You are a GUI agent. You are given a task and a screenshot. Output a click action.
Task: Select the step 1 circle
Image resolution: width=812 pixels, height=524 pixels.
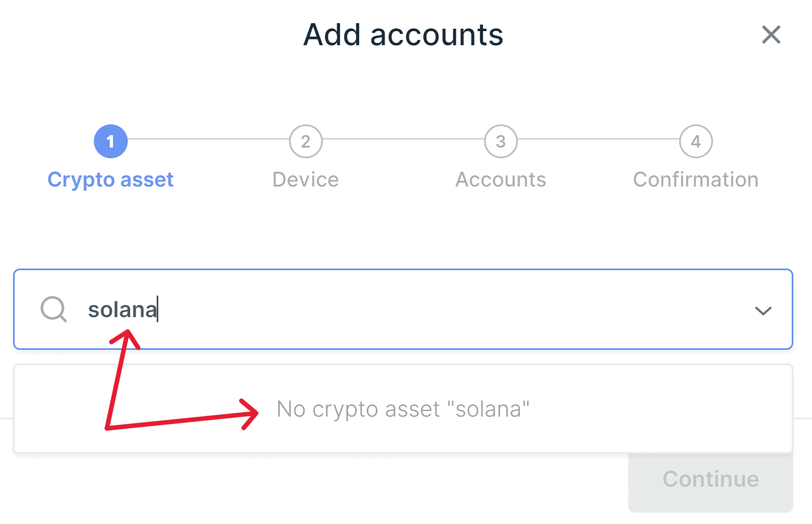point(111,141)
